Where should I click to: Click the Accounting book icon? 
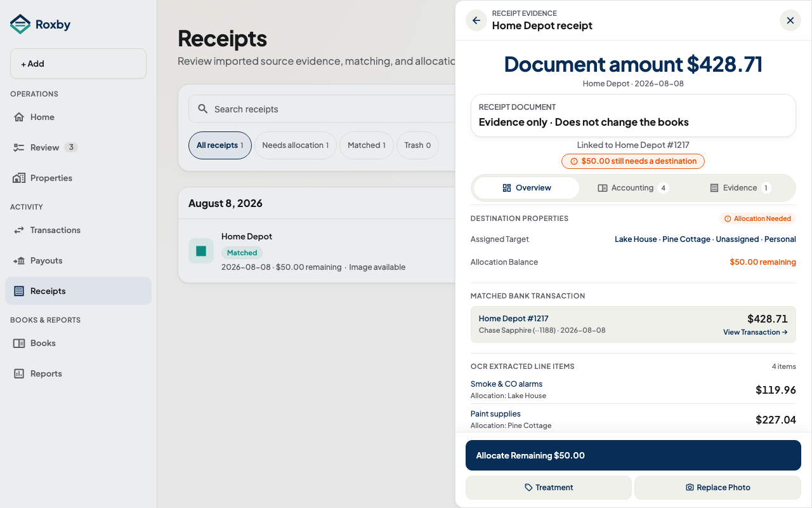pyautogui.click(x=603, y=188)
